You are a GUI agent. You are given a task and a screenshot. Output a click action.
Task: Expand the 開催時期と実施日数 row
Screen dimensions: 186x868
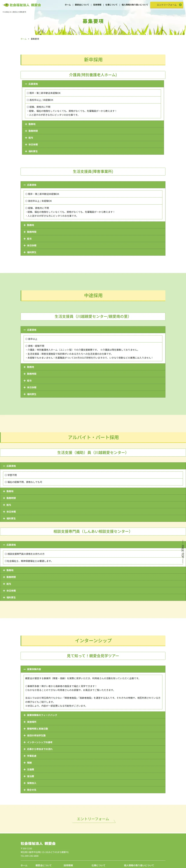(x=93, y=729)
